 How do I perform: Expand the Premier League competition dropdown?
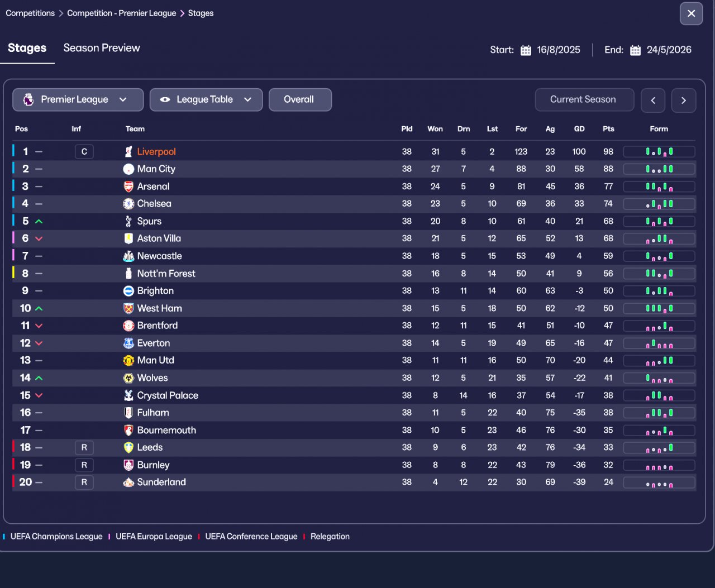point(78,100)
